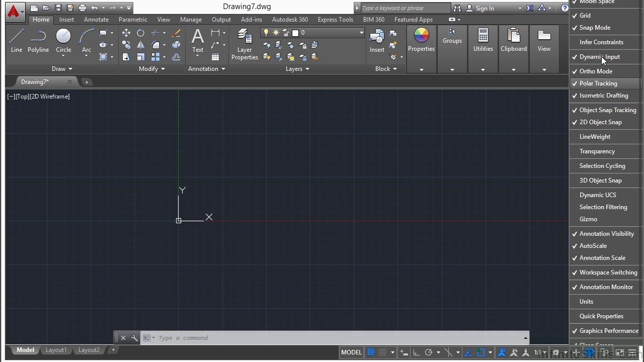Select the Copy tool in Modify panel
This screenshot has height=362, width=644.
coord(126,45)
